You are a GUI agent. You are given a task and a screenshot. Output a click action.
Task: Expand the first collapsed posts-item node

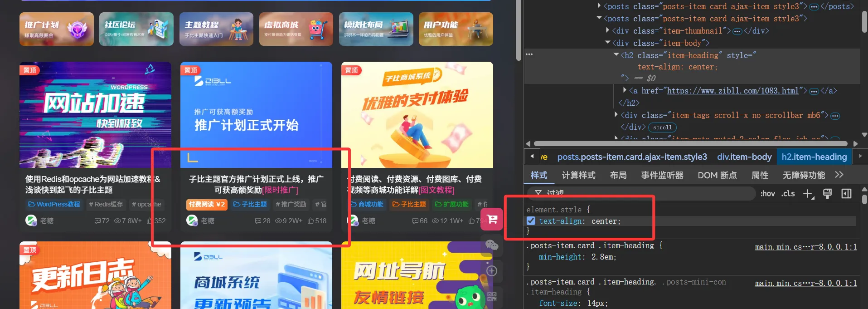click(x=599, y=6)
